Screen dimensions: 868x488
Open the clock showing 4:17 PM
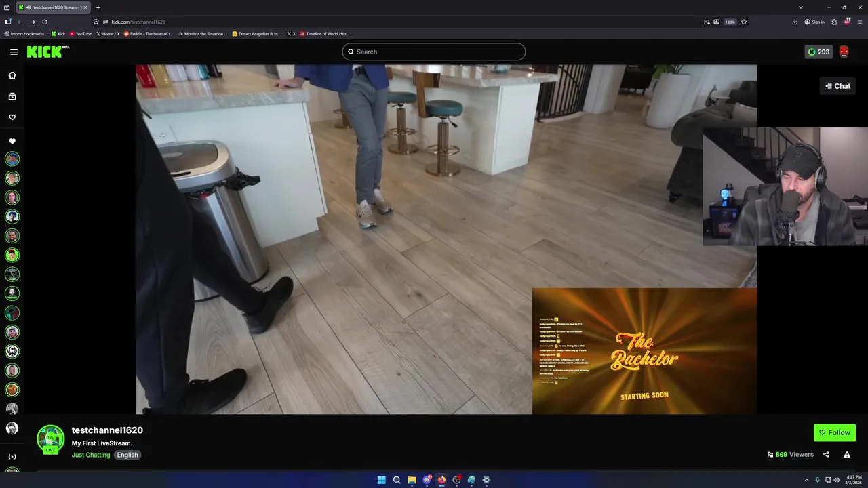click(x=854, y=480)
